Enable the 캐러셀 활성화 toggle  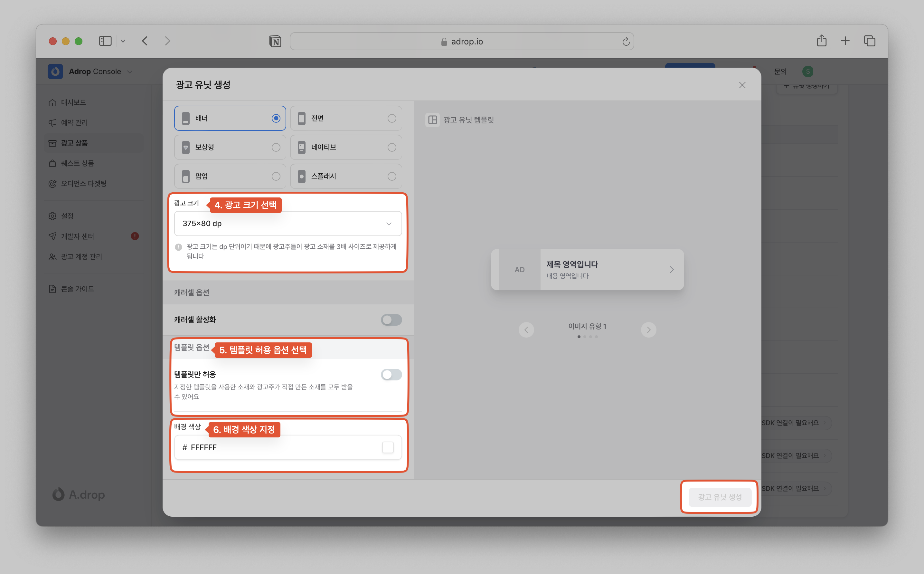(x=391, y=320)
